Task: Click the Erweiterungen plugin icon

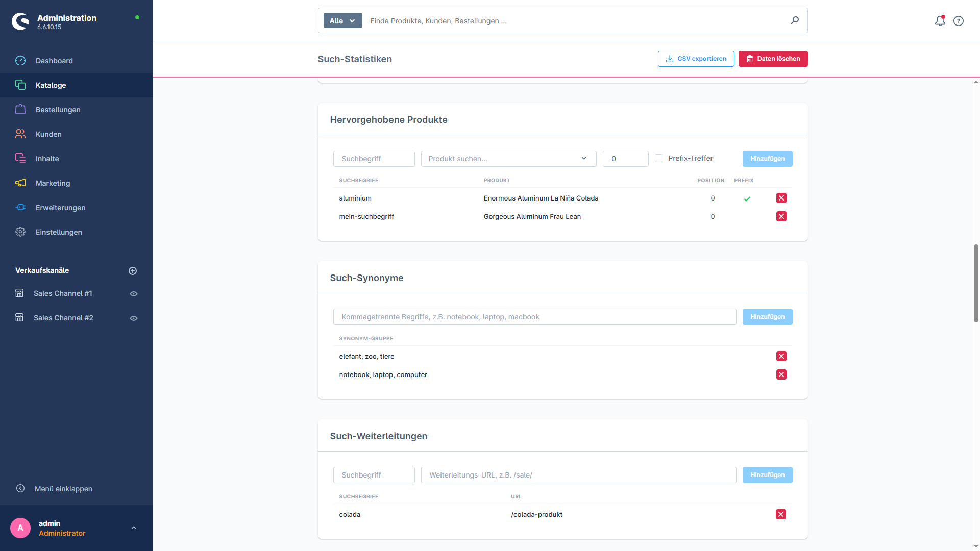Action: coord(20,208)
